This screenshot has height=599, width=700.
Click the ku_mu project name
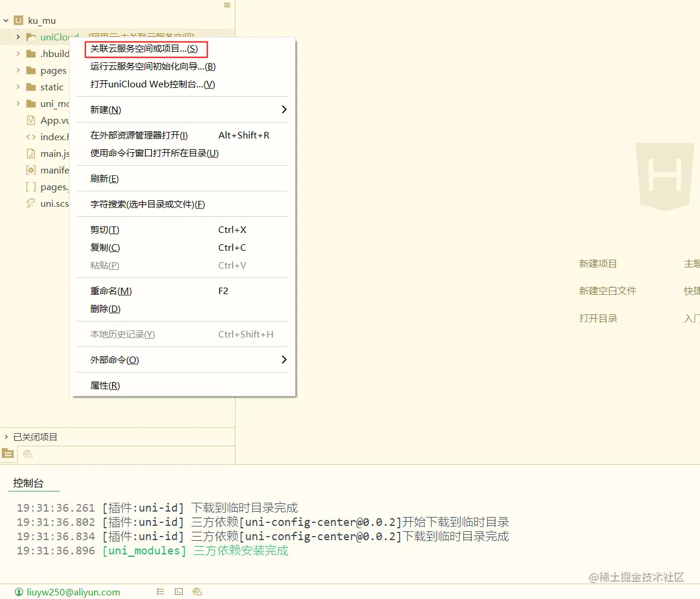pyautogui.click(x=42, y=21)
